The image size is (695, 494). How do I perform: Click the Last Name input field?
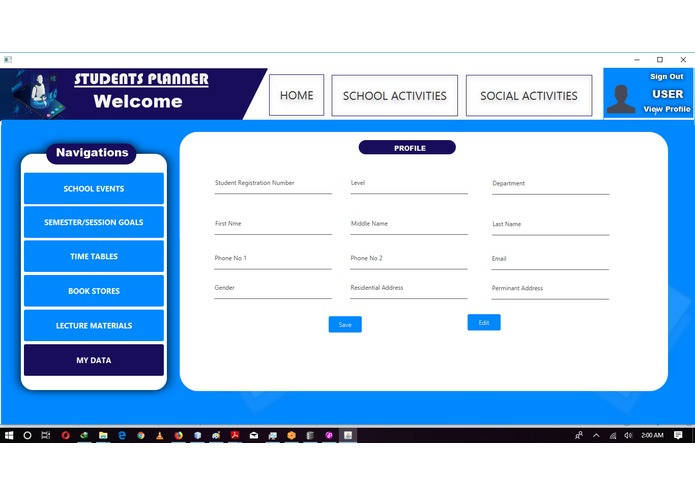(x=551, y=226)
